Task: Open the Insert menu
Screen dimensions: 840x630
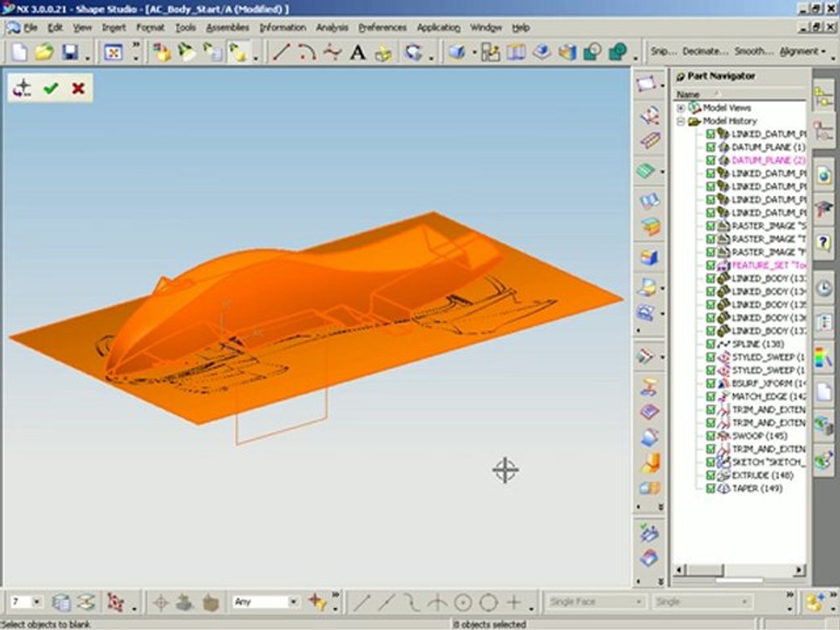Action: click(114, 27)
